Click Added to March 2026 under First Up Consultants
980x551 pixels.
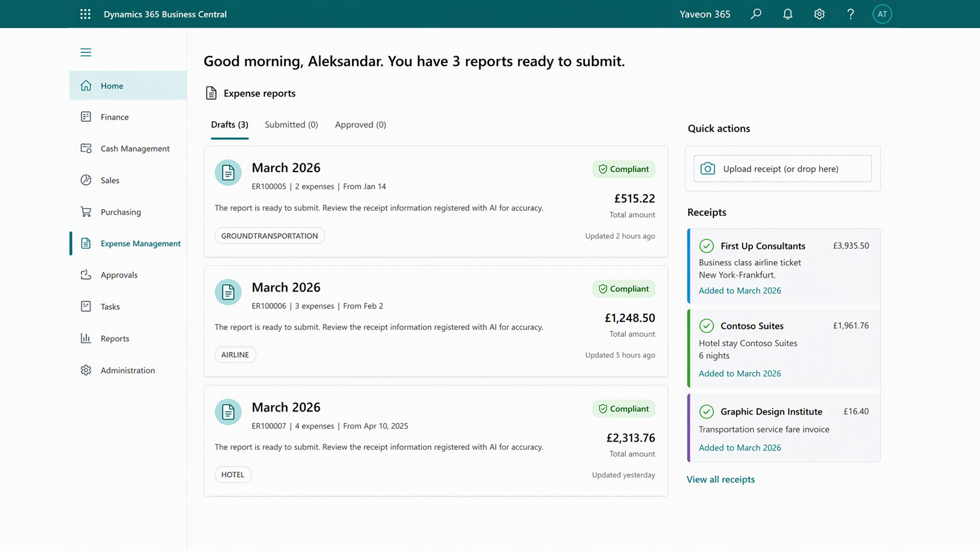740,291
